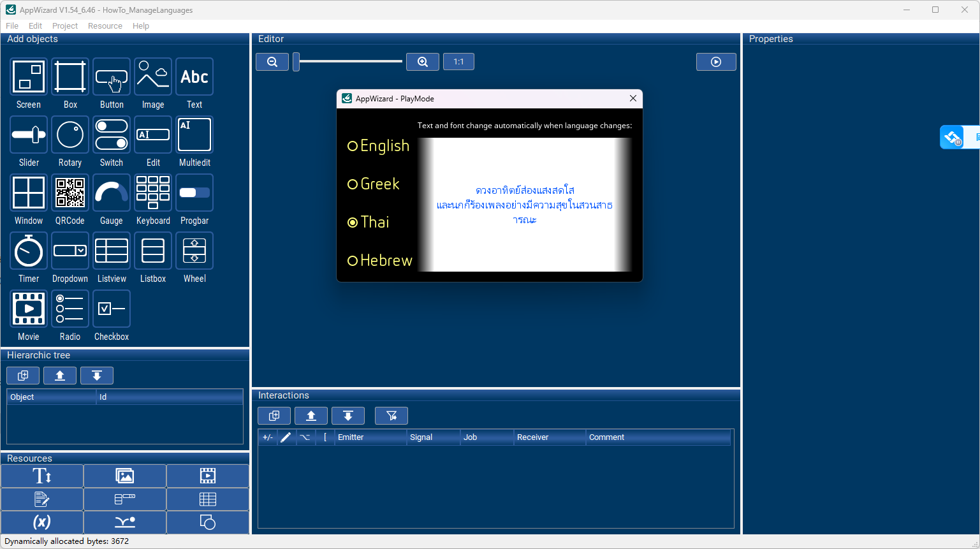
Task: Open the Edit menu
Action: point(35,26)
